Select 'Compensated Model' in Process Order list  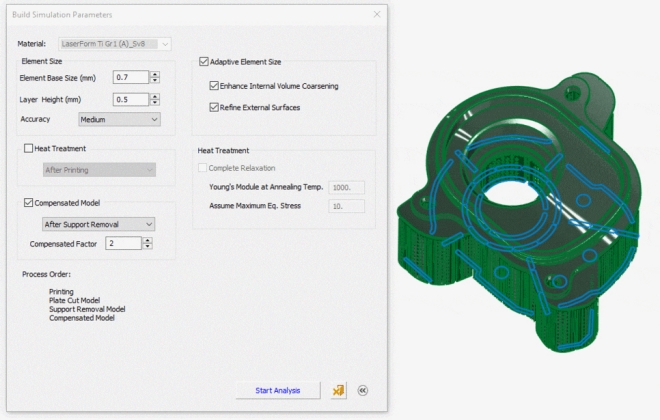82,318
